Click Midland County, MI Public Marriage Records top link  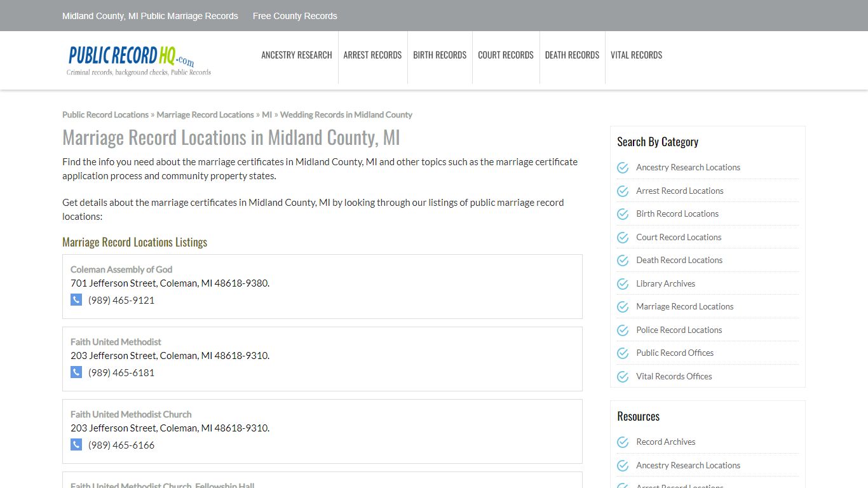pyautogui.click(x=150, y=16)
